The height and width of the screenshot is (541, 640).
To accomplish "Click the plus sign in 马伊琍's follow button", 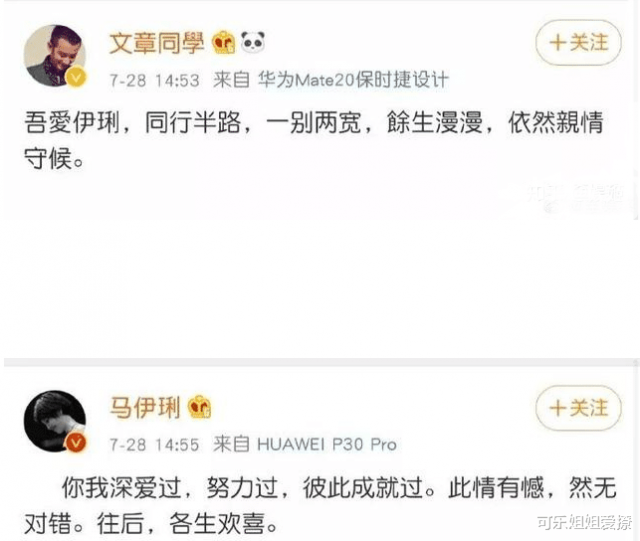I will 557,408.
